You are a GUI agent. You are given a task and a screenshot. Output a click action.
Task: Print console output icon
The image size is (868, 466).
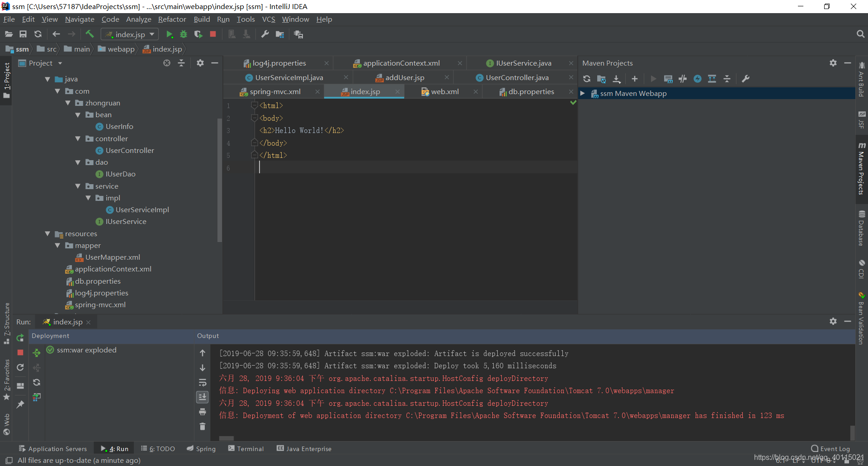pyautogui.click(x=203, y=412)
